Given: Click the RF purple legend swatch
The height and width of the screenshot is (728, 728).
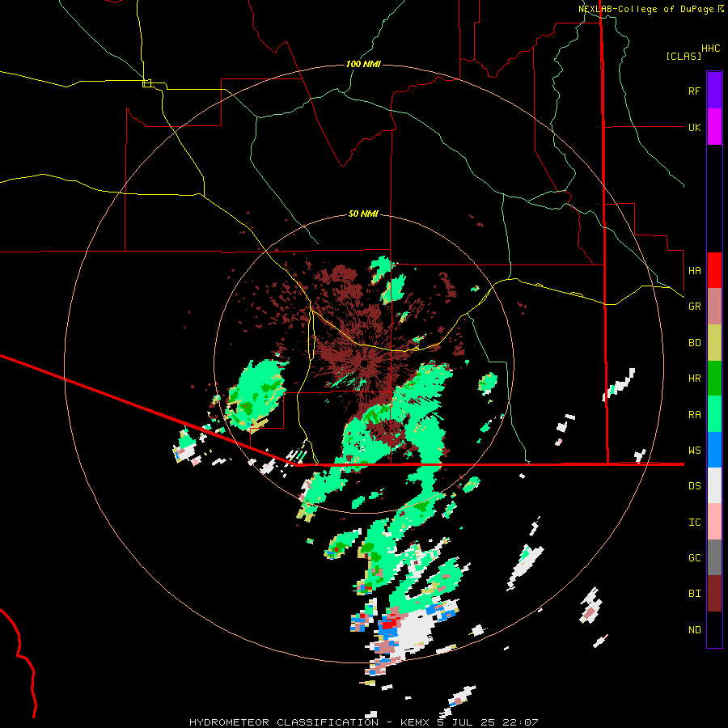Looking at the screenshot, I should point(714,91).
